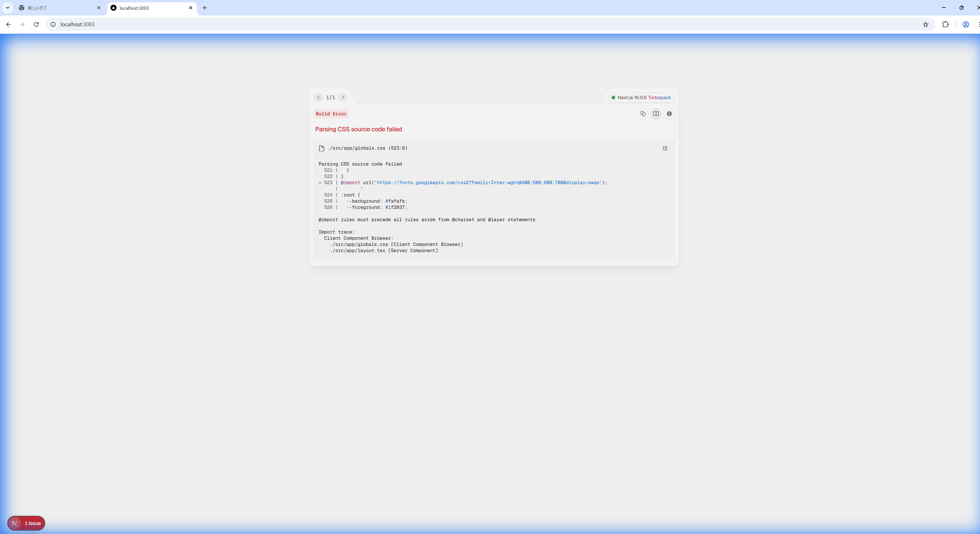This screenshot has width=980, height=534.
Task: Open the Chrome extensions puzzle icon
Action: point(945,24)
